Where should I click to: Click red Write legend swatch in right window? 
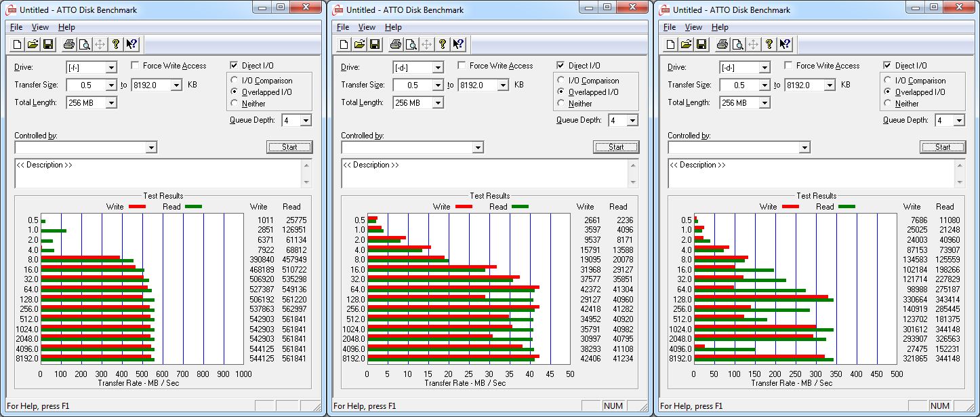click(790, 207)
